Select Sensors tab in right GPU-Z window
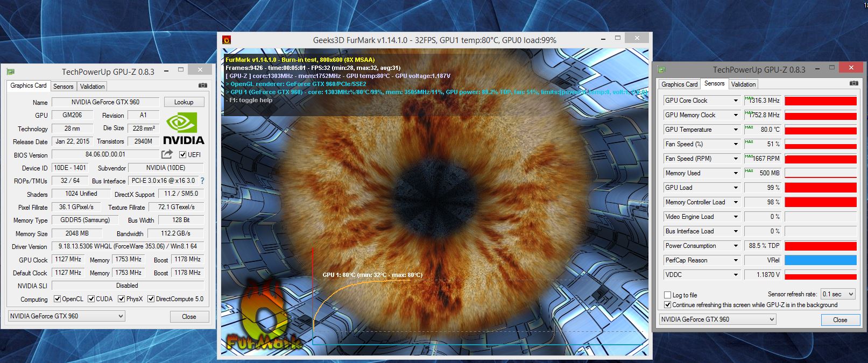The image size is (868, 363). [715, 83]
